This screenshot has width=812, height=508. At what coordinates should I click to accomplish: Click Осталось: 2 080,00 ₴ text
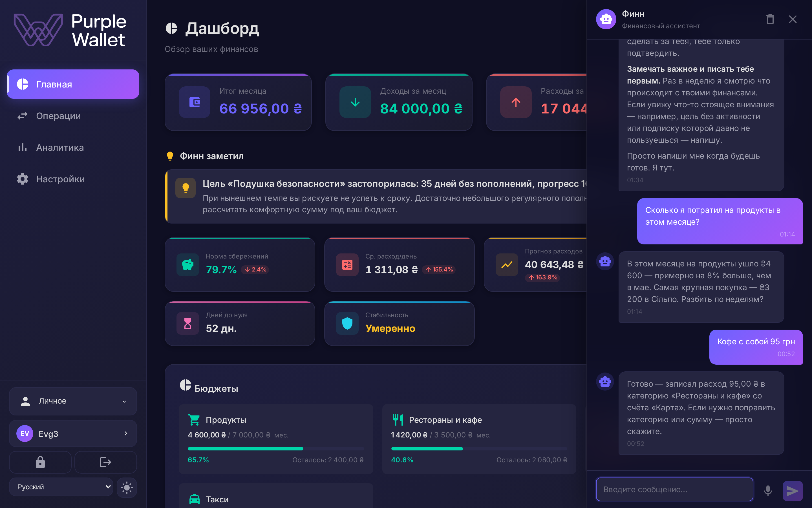pyautogui.click(x=532, y=460)
